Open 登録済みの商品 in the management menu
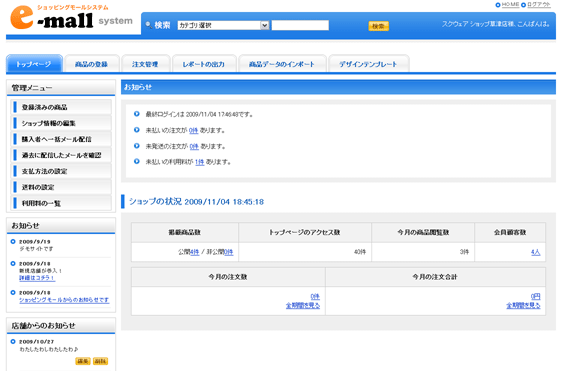The height and width of the screenshot is (371, 563). click(61, 107)
